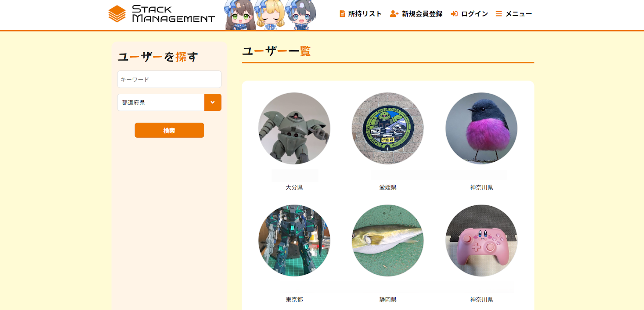Open the pink Kirby controller user avatar

pos(481,240)
